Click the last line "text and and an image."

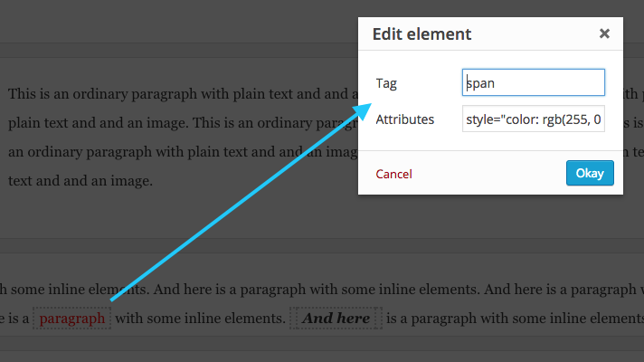tap(80, 181)
